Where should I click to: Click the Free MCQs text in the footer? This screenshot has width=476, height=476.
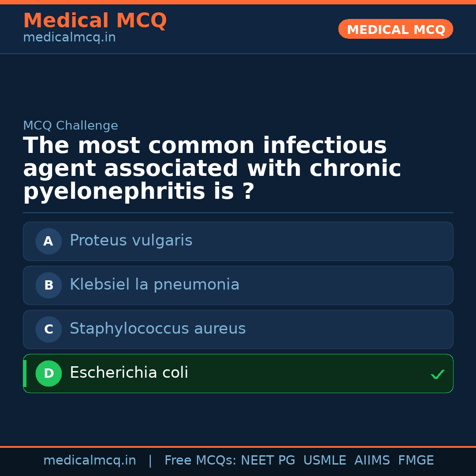pos(200,461)
